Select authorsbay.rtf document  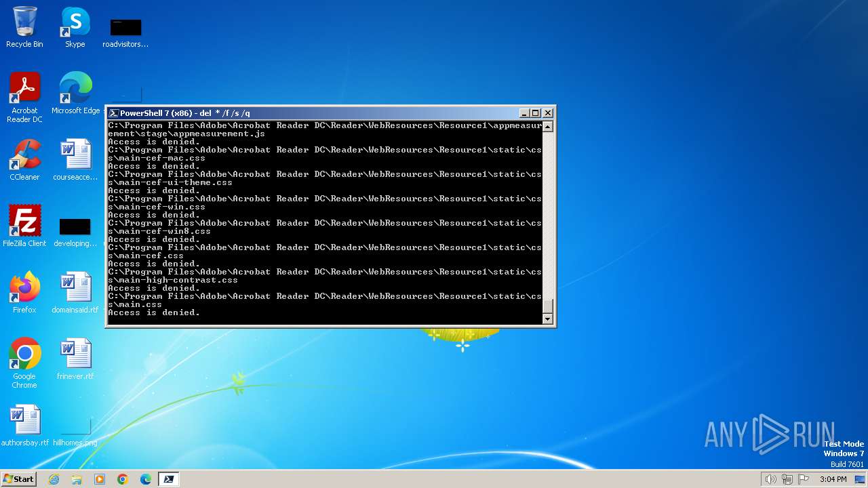point(25,426)
